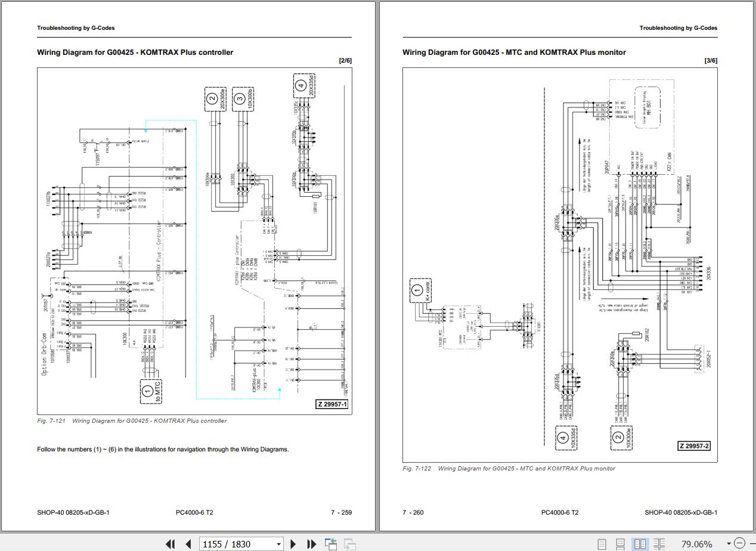Screen dimensions: 756x551
Task: Click the page number field 1155 / 1830
Action: tap(237, 544)
